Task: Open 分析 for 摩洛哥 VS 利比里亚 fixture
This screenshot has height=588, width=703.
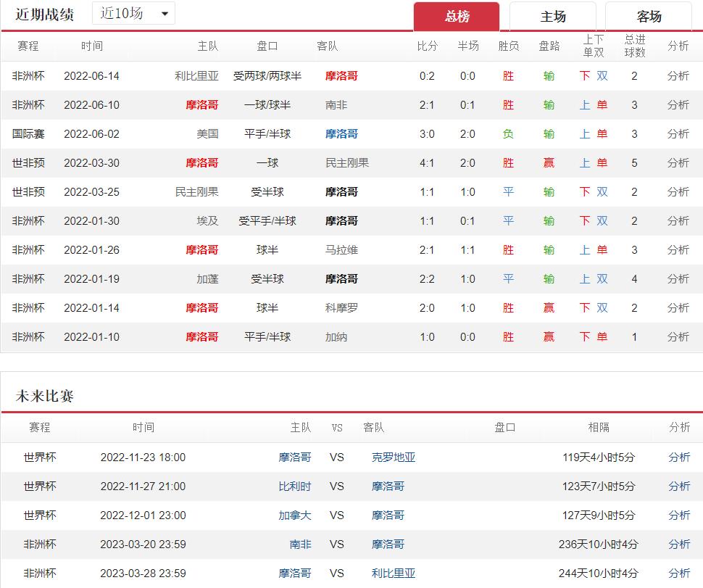Action: pyautogui.click(x=679, y=573)
